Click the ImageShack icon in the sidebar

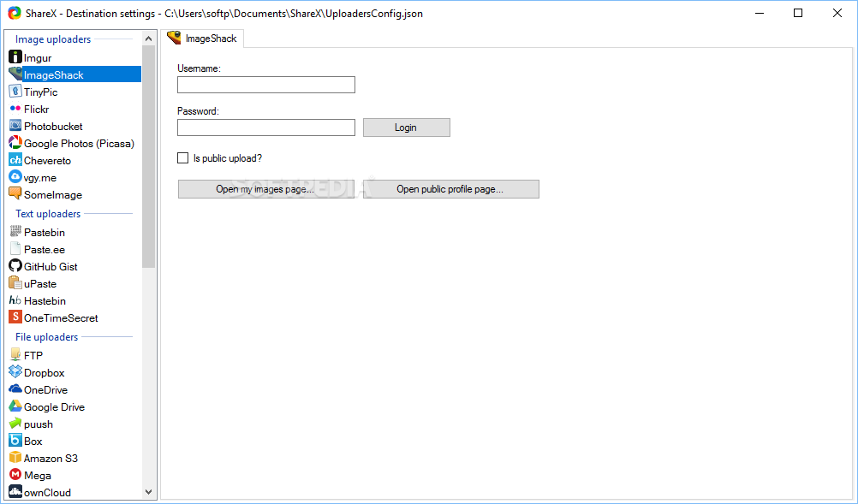[x=15, y=74]
